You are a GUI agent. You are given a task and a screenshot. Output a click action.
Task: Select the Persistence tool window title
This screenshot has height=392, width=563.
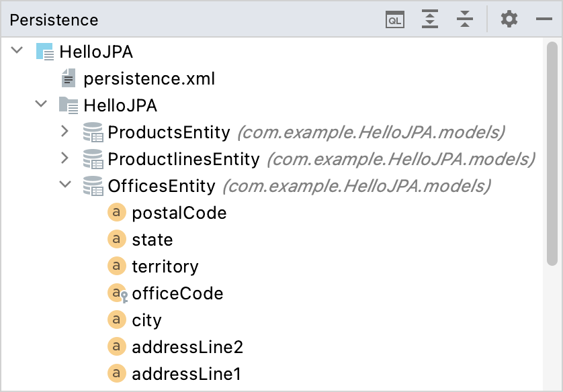pyautogui.click(x=54, y=19)
